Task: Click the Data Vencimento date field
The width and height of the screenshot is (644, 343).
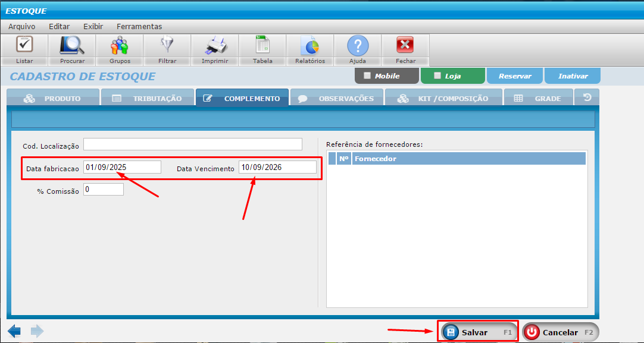Action: pos(277,168)
